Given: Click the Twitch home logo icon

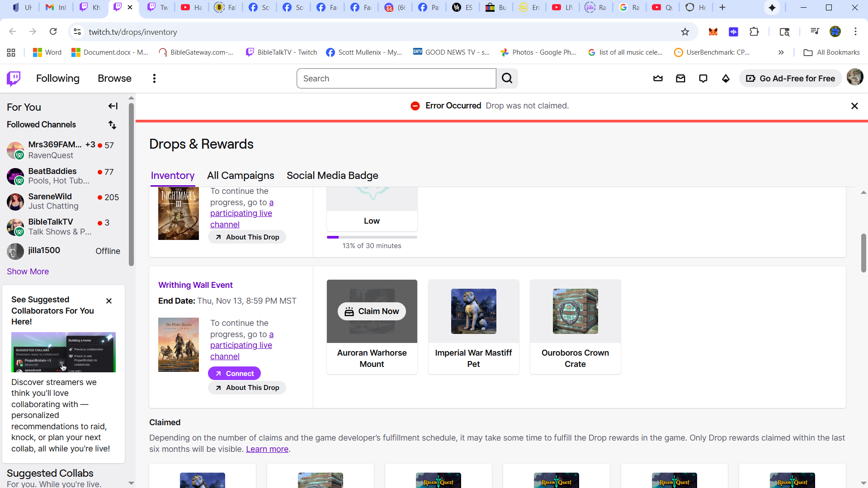Looking at the screenshot, I should 14,78.
